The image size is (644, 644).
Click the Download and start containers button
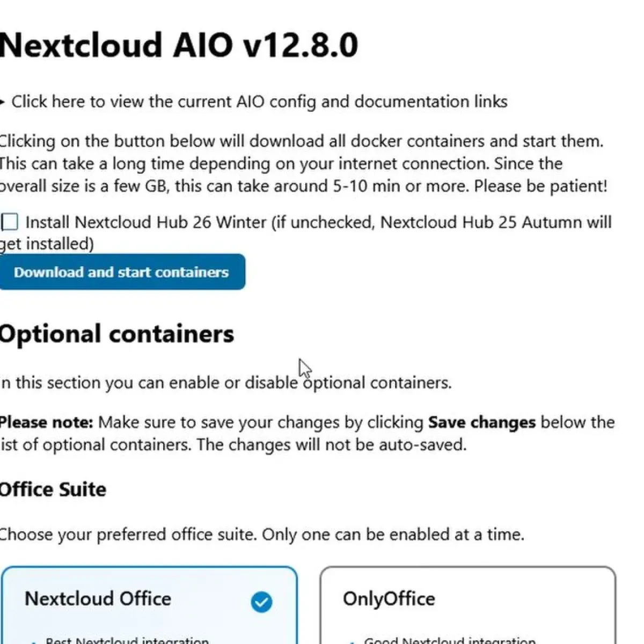[122, 272]
